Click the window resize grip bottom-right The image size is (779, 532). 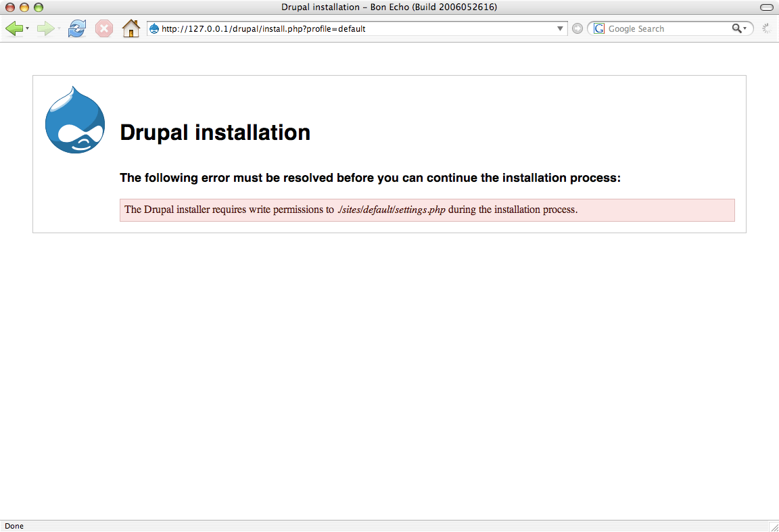pos(774,527)
